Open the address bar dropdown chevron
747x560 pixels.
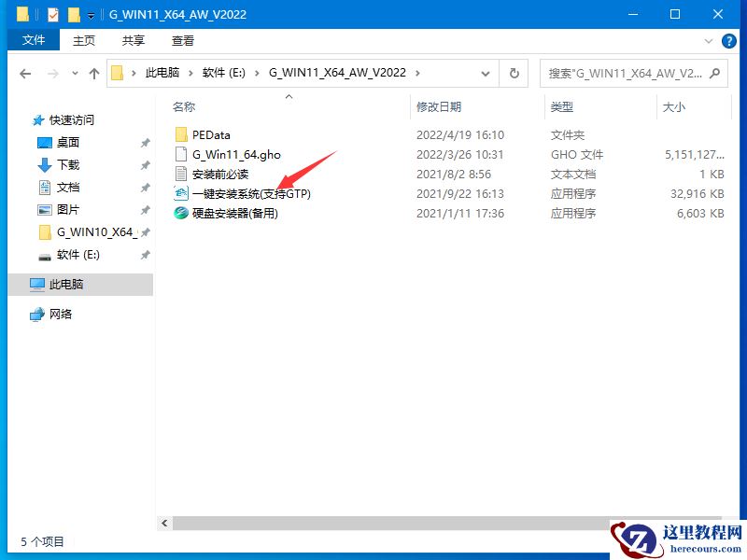(x=486, y=73)
